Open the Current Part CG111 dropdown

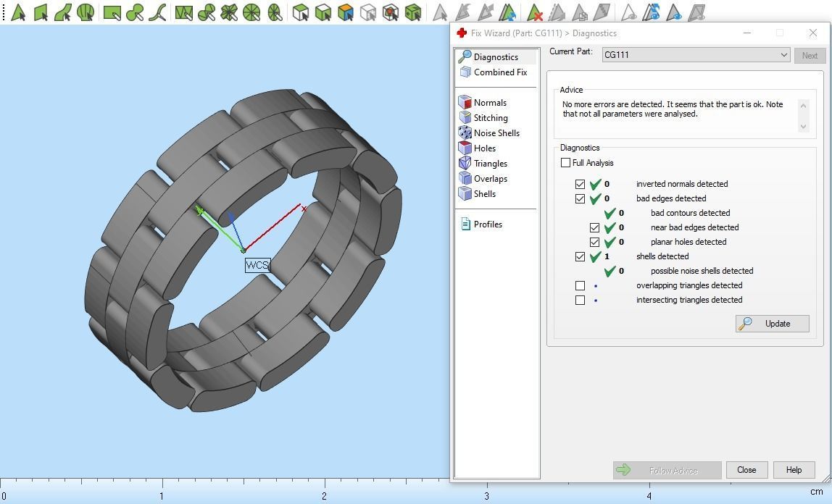[x=696, y=54]
